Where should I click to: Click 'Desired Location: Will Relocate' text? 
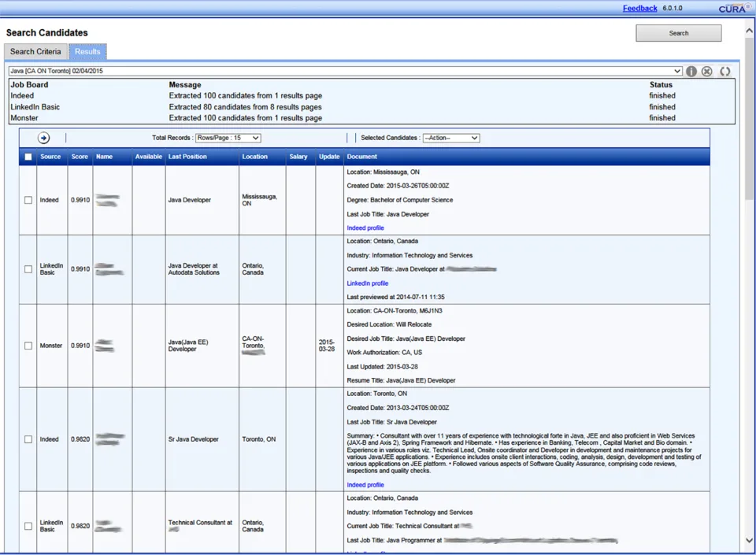(389, 324)
